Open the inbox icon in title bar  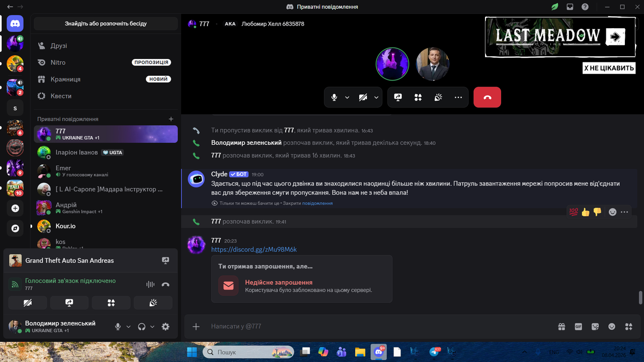(x=570, y=7)
